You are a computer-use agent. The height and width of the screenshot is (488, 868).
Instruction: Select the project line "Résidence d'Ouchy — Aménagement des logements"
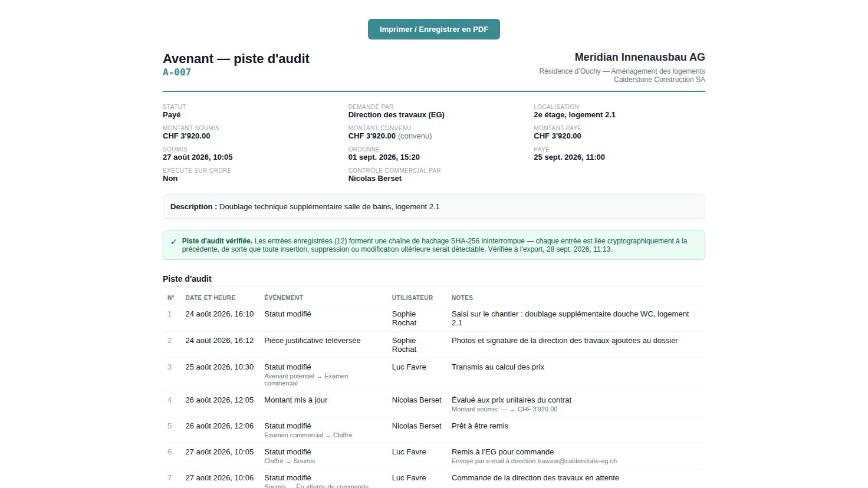tap(622, 71)
